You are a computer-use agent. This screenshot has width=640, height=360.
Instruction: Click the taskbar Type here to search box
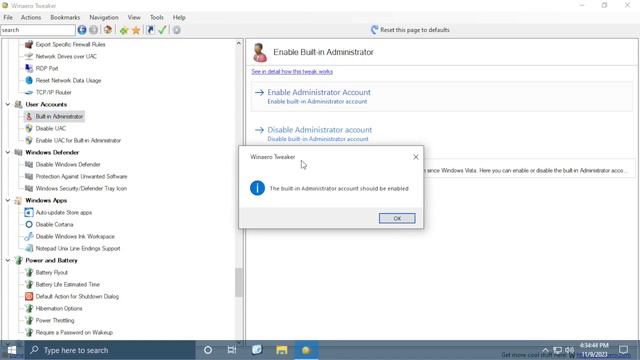click(x=110, y=350)
